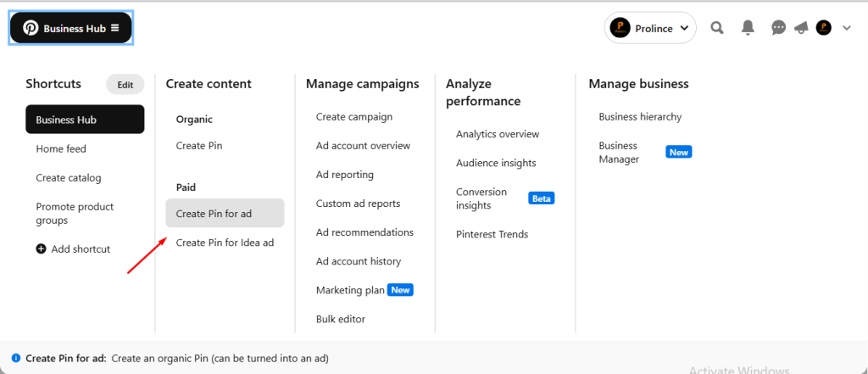Viewport: 868px width, 374px height.
Task: Open the Business Hub shortcut
Action: [x=85, y=120]
